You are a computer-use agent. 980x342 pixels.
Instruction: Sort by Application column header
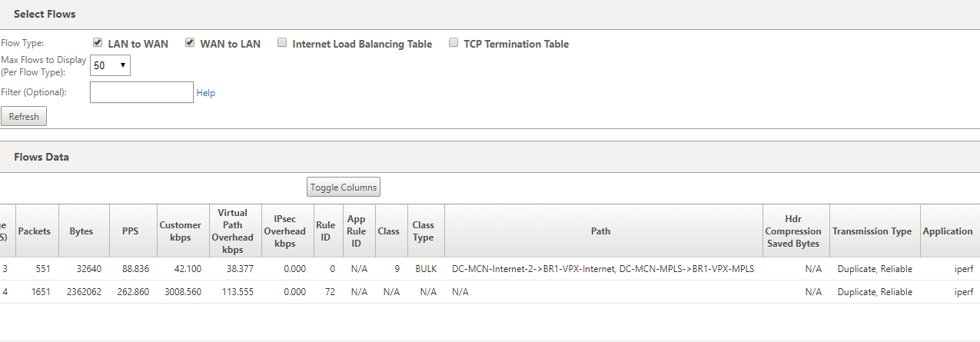(x=948, y=231)
